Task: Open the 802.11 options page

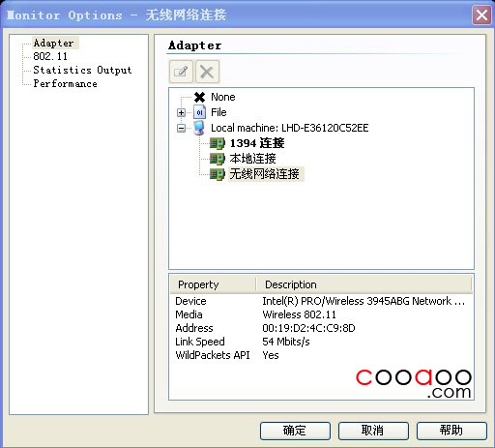Action: 50,56
